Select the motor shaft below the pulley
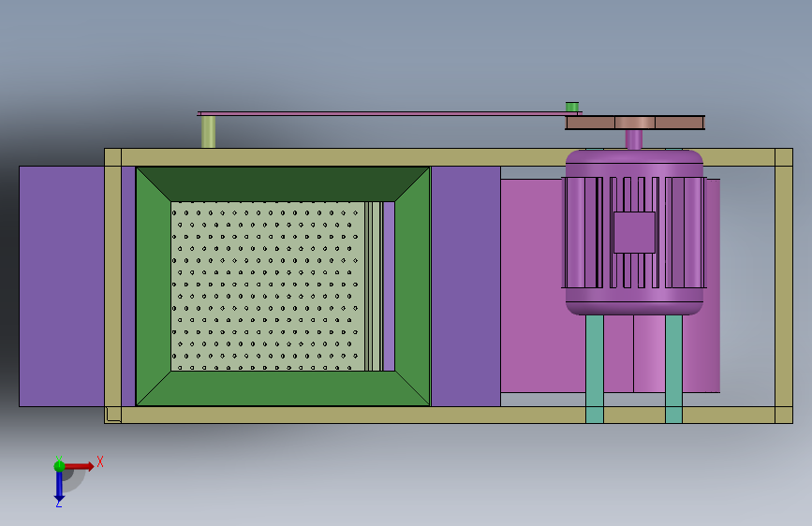The height and width of the screenshot is (526, 812). tap(634, 139)
